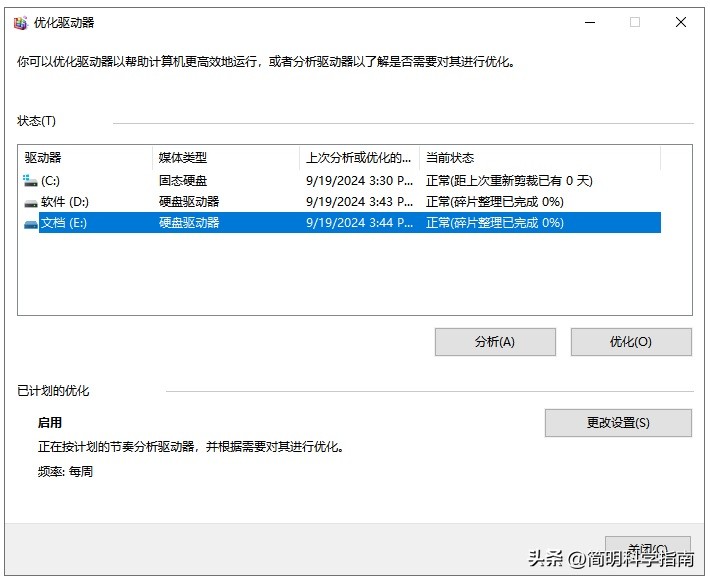Click the 9/19/2024 3:43 P... date cell
This screenshot has height=583, width=710.
click(360, 201)
